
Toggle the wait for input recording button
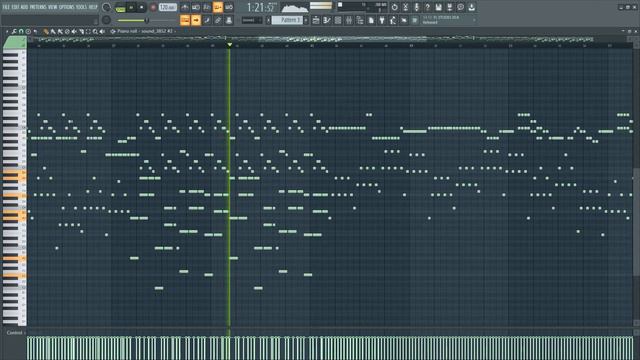tap(196, 7)
